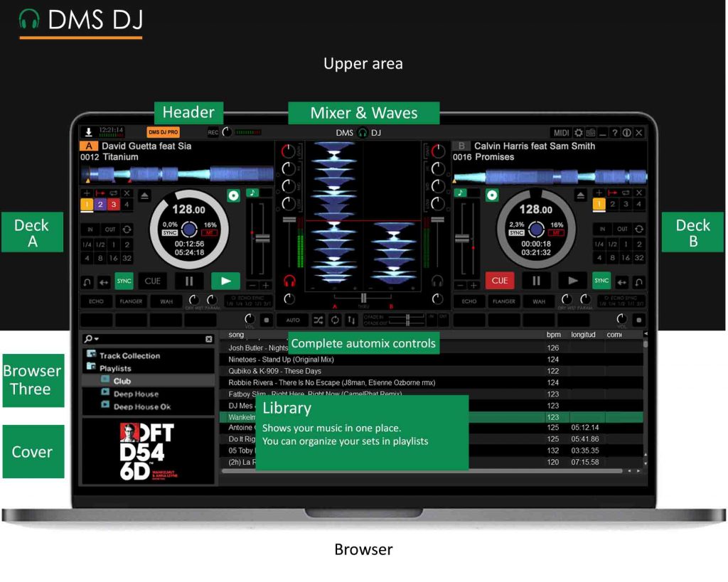Expand the Track Collection tree item

(x=91, y=355)
